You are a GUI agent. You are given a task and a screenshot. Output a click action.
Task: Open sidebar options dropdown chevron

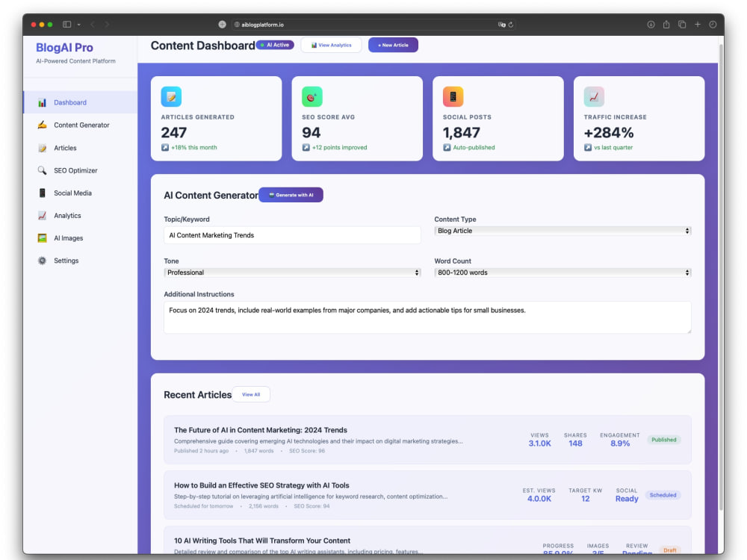coord(78,25)
